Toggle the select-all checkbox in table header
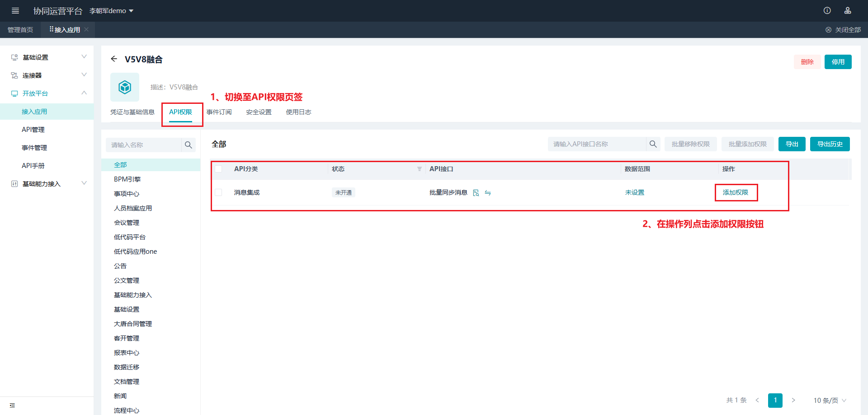Viewport: 868px width, 415px height. coord(219,169)
